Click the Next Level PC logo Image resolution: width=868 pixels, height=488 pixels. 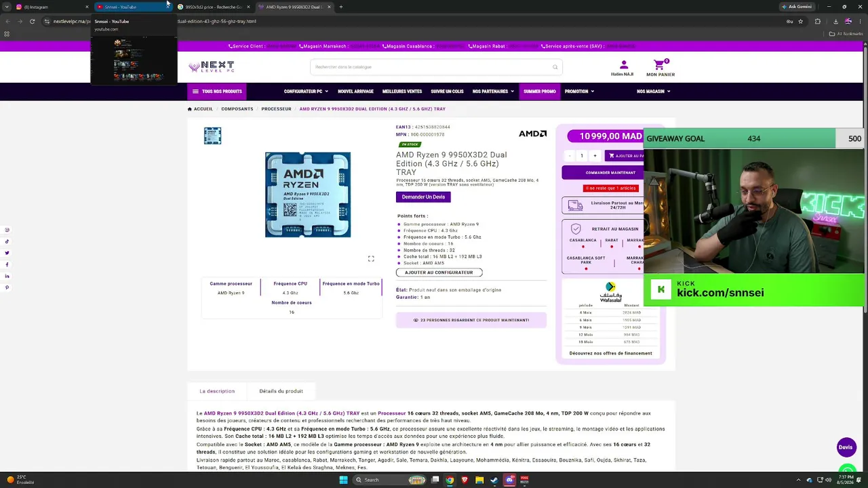(212, 66)
